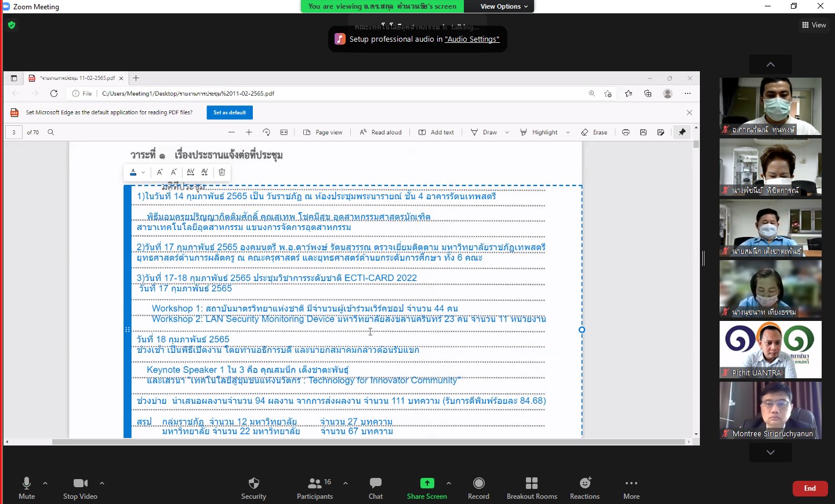The height and width of the screenshot is (504, 835).
Task: Click the Set as default button
Action: click(230, 112)
